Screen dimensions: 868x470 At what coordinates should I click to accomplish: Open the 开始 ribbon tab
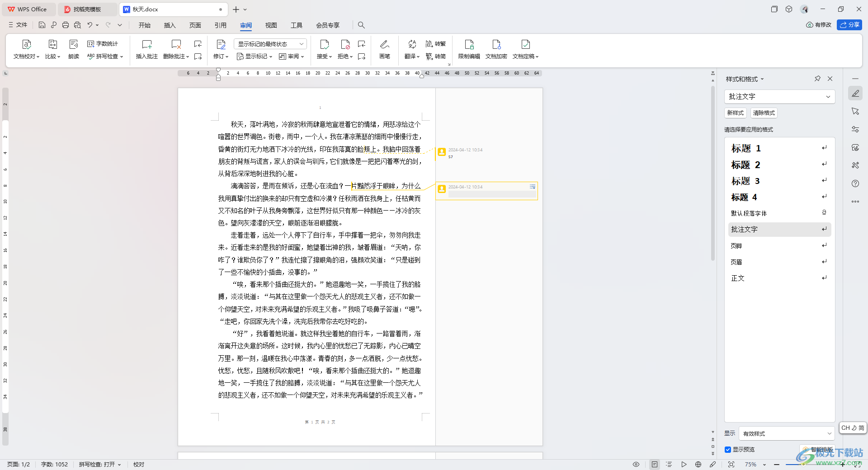pos(145,25)
